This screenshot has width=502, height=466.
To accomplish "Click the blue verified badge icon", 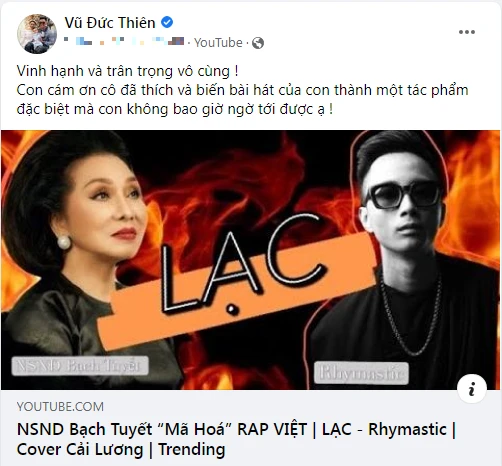I will pos(167,22).
